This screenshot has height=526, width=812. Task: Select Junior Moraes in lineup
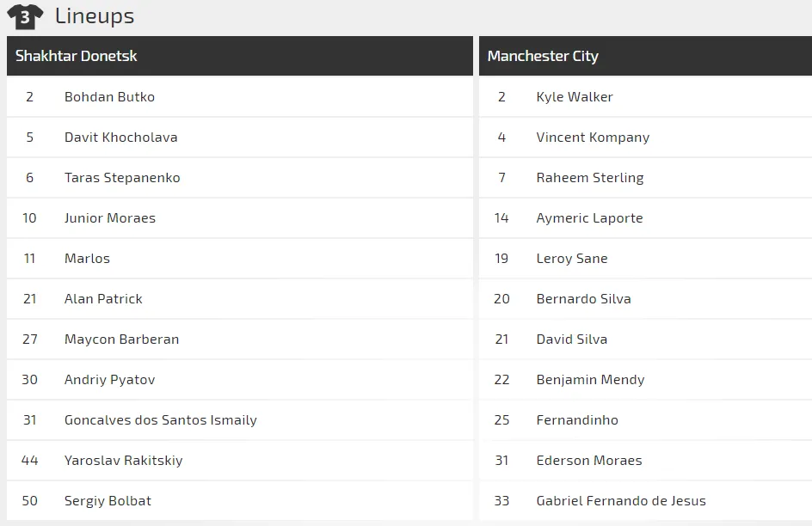coord(110,218)
